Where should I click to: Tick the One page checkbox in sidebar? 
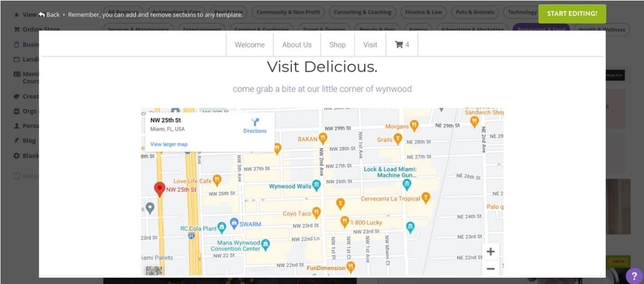(x=17, y=176)
